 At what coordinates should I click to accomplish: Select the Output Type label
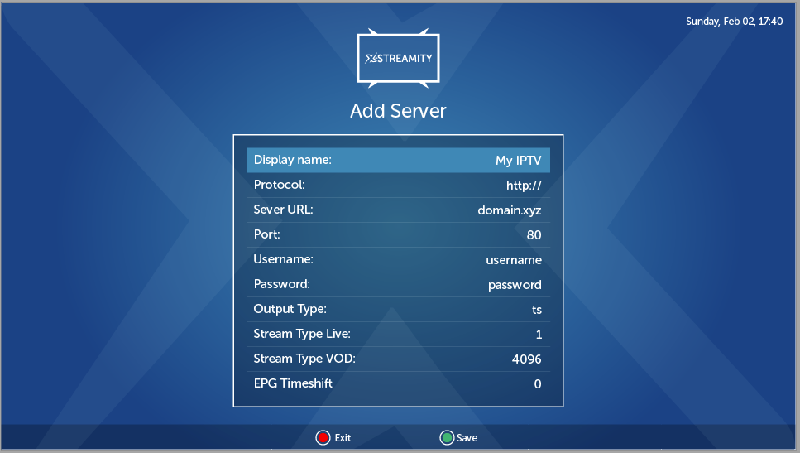click(290, 309)
